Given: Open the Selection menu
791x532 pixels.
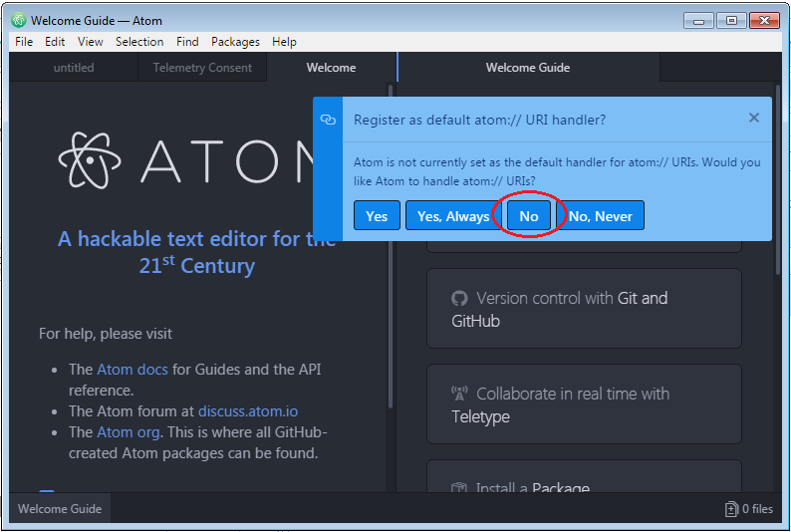Looking at the screenshot, I should point(139,42).
